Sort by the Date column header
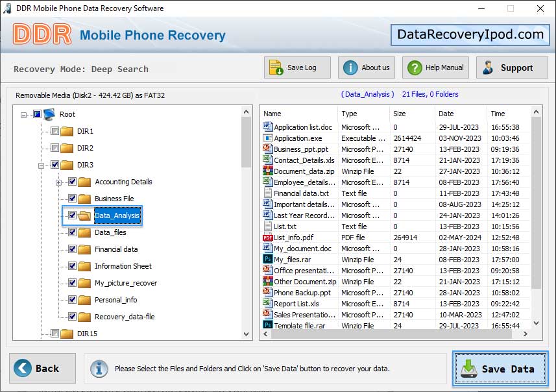556x392 pixels. coord(461,114)
